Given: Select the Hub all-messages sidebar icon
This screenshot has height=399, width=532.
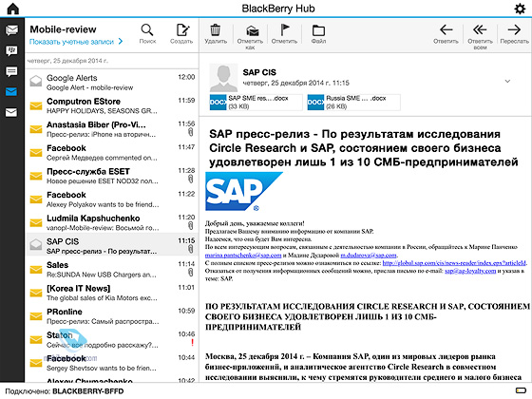Looking at the screenshot, I should pyautogui.click(x=11, y=30).
